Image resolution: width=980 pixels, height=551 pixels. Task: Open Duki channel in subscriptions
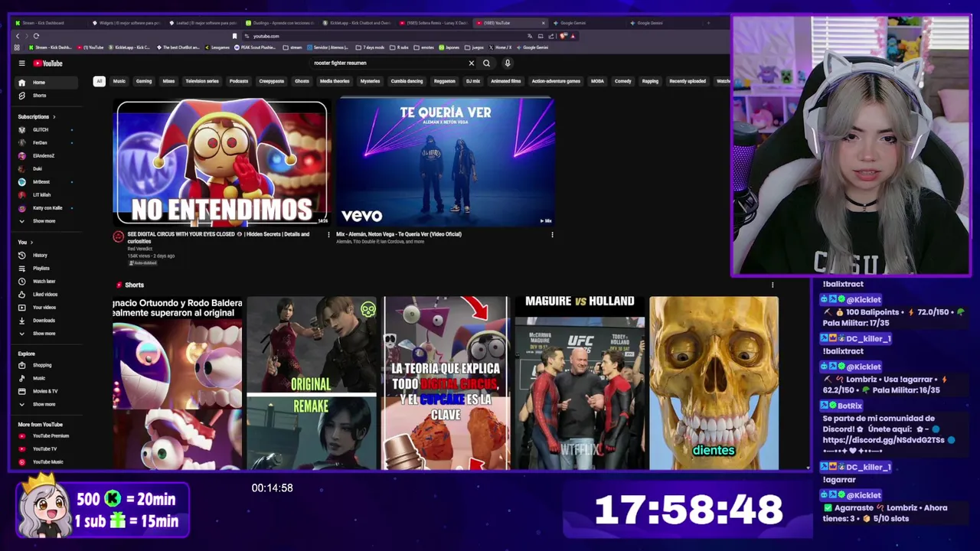pos(47,169)
